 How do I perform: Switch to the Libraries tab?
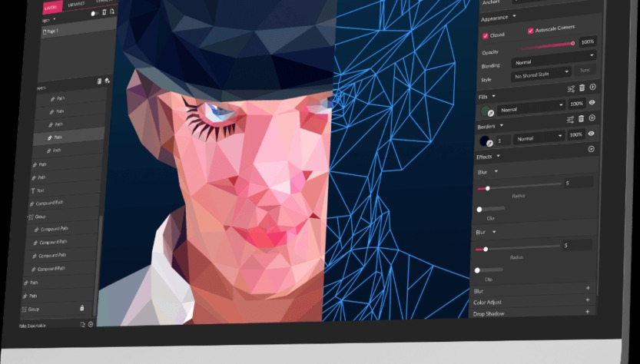pyautogui.click(x=76, y=4)
